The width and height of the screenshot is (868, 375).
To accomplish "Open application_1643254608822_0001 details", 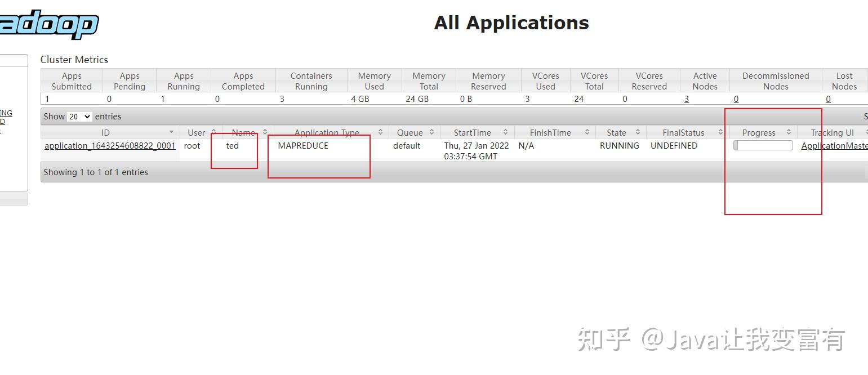I will [x=109, y=145].
